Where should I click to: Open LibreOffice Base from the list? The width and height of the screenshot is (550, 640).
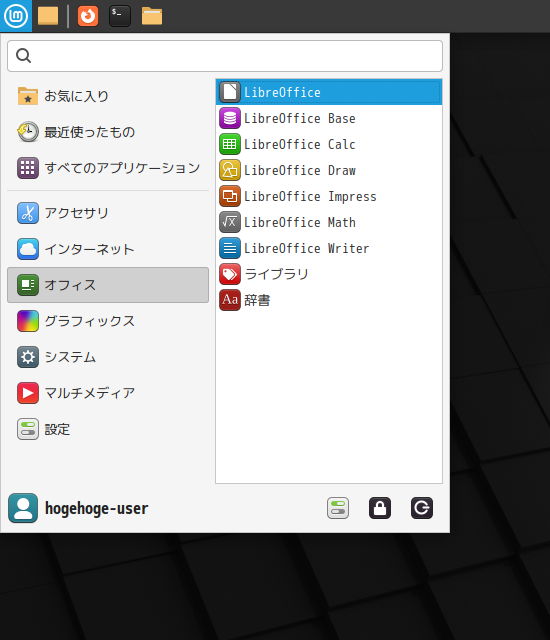tap(329, 118)
